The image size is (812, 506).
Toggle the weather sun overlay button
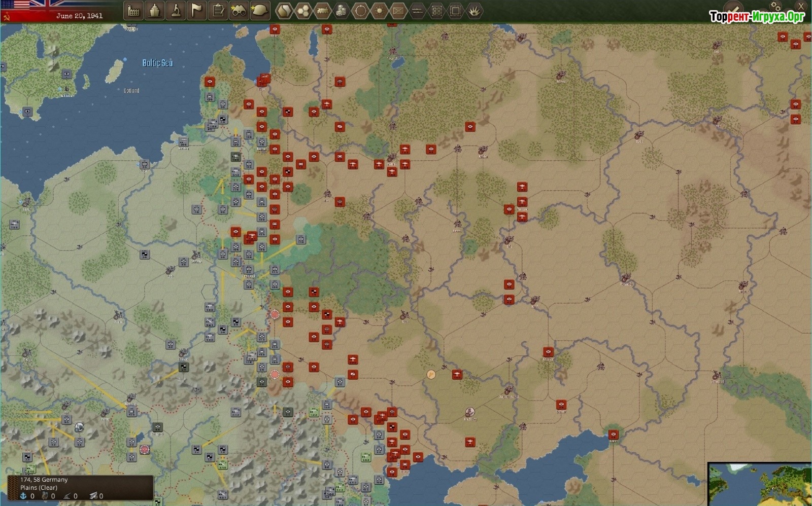379,11
